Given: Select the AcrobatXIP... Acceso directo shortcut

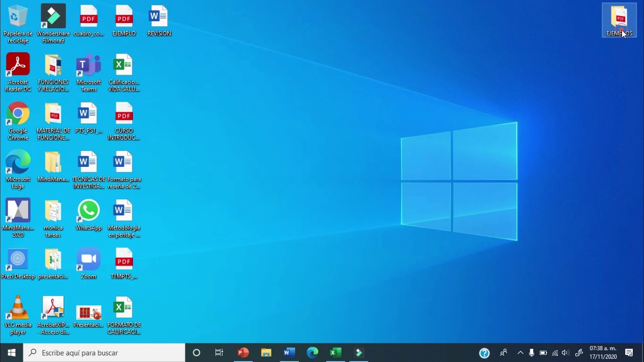Looking at the screenshot, I should (53, 316).
